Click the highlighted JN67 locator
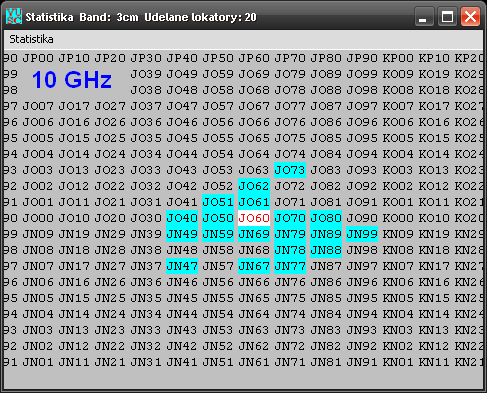 [254, 266]
